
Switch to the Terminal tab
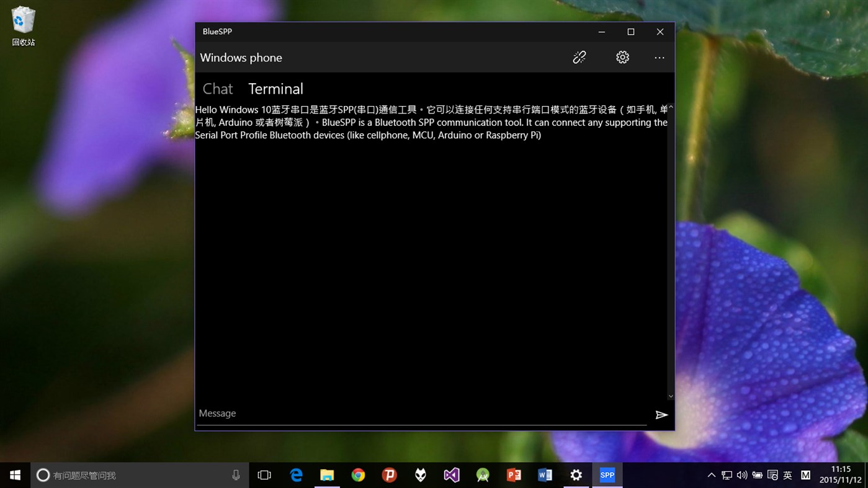point(275,88)
